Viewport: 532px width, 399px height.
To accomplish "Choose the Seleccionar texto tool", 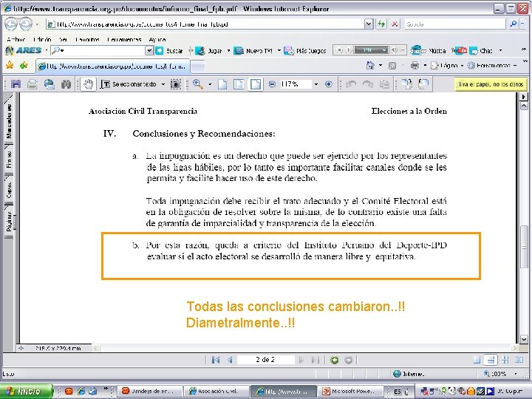I will [x=129, y=84].
